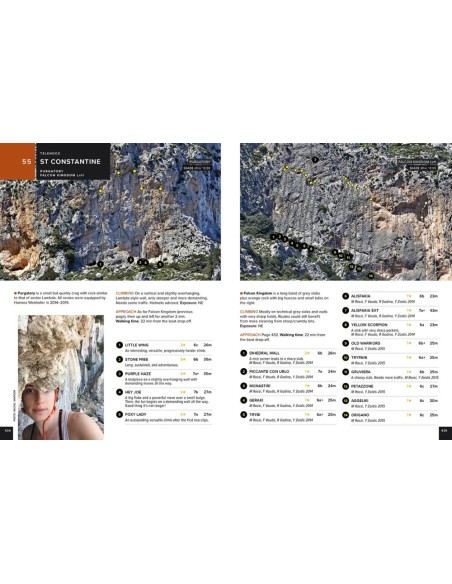Screen dimensions: 452x584
Task: Click the number 9 circle beside OLD WARRIORS
Action: point(346,343)
